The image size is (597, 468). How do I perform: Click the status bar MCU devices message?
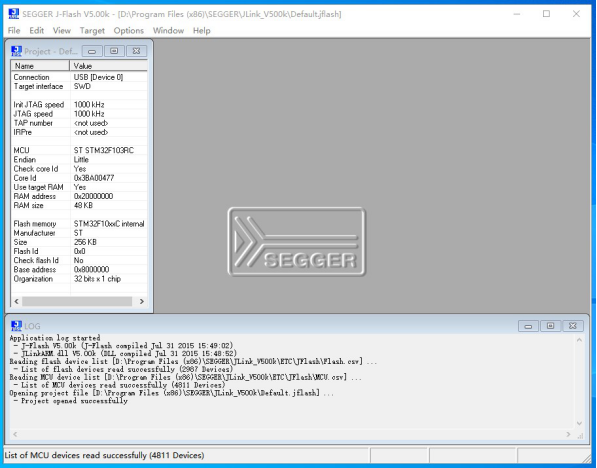(104, 455)
